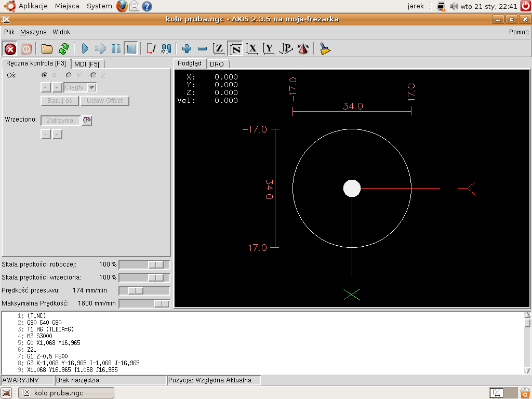Stop program execution
The image size is (532, 399).
131,49
